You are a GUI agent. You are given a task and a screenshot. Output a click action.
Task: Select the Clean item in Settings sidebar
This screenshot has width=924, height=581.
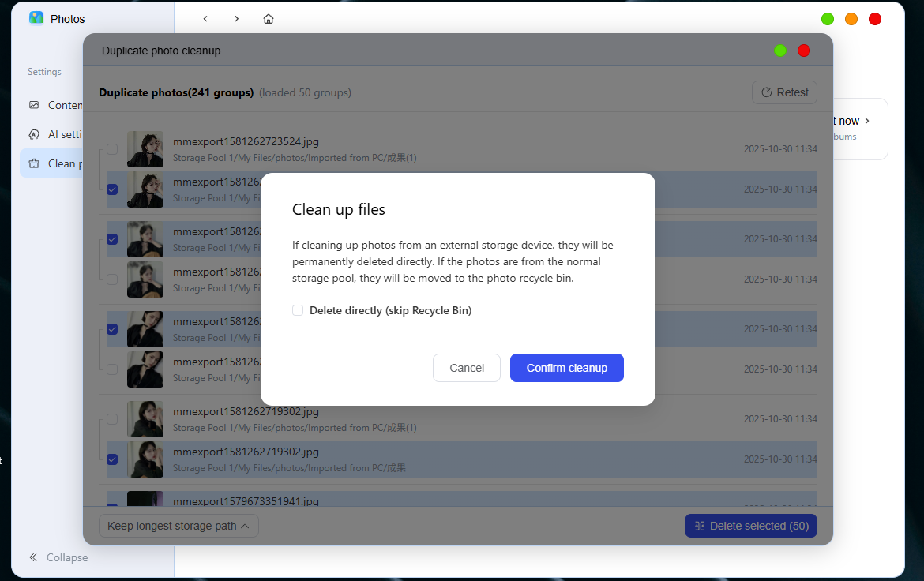[x=52, y=163]
